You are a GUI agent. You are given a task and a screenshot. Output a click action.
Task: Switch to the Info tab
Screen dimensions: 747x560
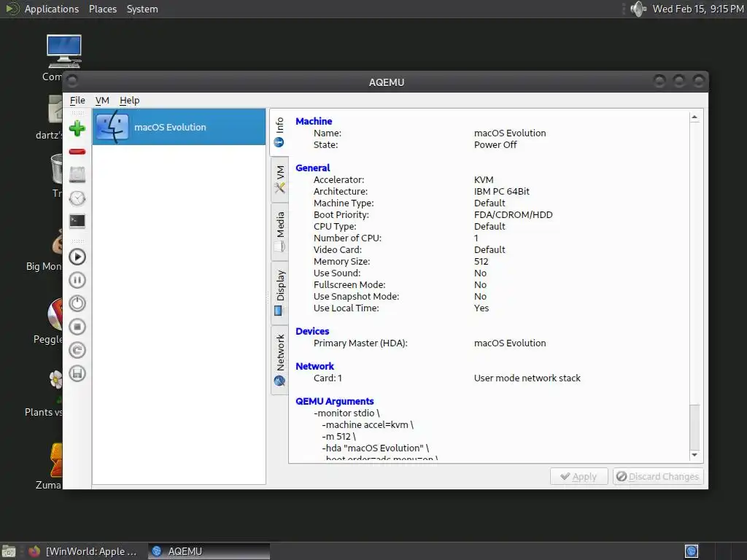pyautogui.click(x=279, y=133)
